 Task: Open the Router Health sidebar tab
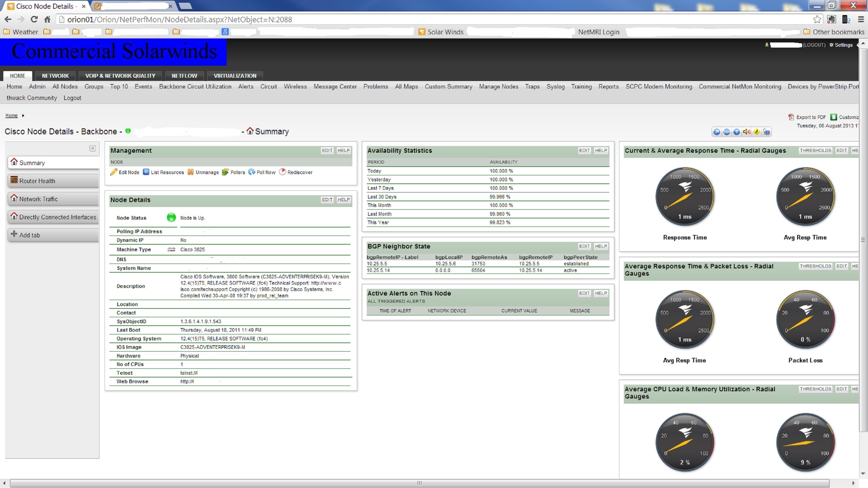click(37, 181)
